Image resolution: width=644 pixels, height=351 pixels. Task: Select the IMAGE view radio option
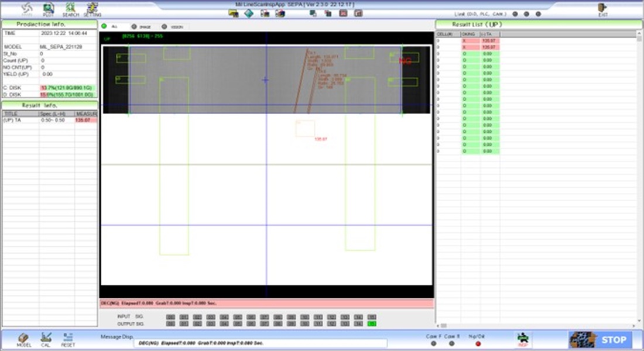[x=135, y=27]
